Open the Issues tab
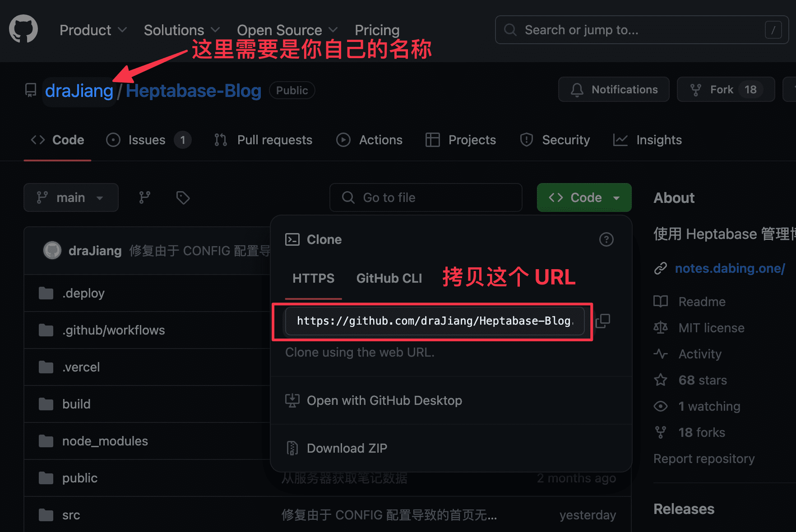This screenshot has width=796, height=532. pyautogui.click(x=148, y=140)
